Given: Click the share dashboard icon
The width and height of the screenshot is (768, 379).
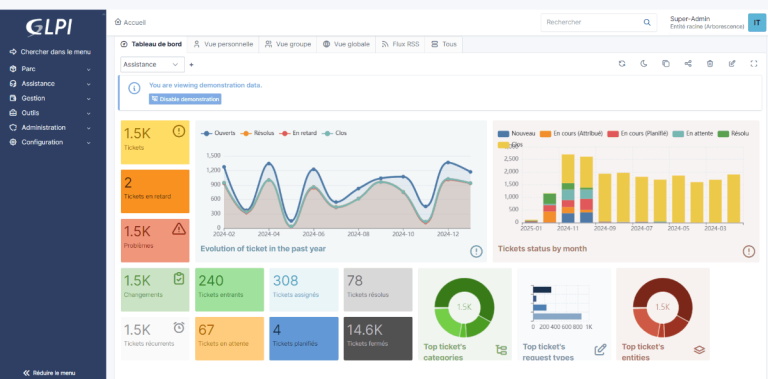Looking at the screenshot, I should pyautogui.click(x=688, y=64).
